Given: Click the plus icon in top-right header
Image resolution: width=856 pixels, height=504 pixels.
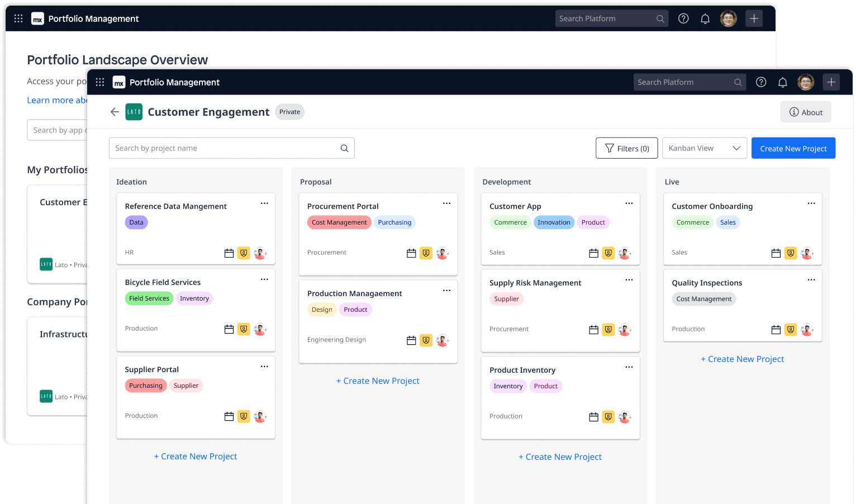Looking at the screenshot, I should click(831, 82).
